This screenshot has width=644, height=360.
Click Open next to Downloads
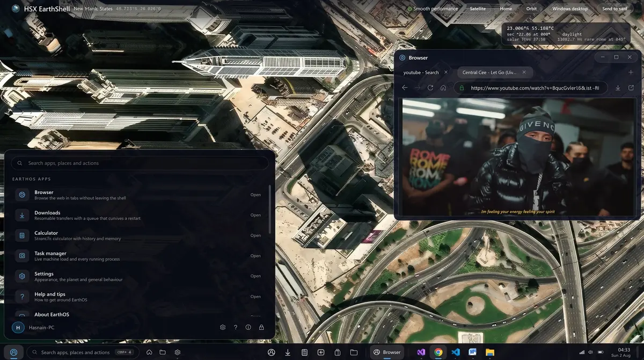pos(255,215)
